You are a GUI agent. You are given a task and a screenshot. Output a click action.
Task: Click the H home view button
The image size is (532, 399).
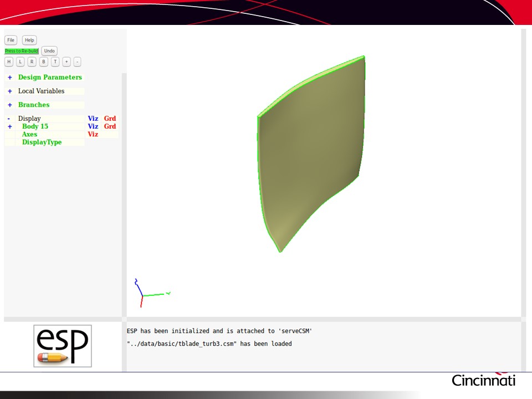click(9, 62)
